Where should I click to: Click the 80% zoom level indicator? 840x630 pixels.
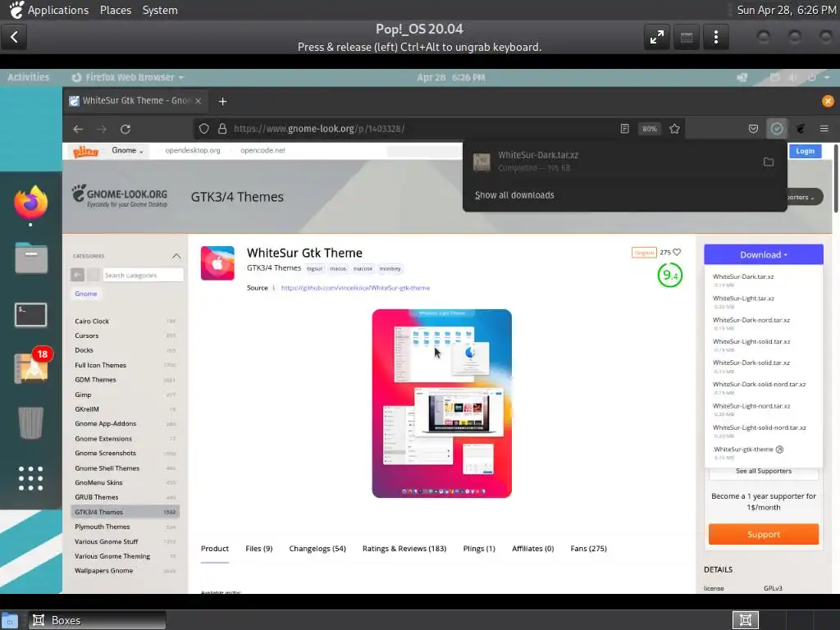(650, 129)
